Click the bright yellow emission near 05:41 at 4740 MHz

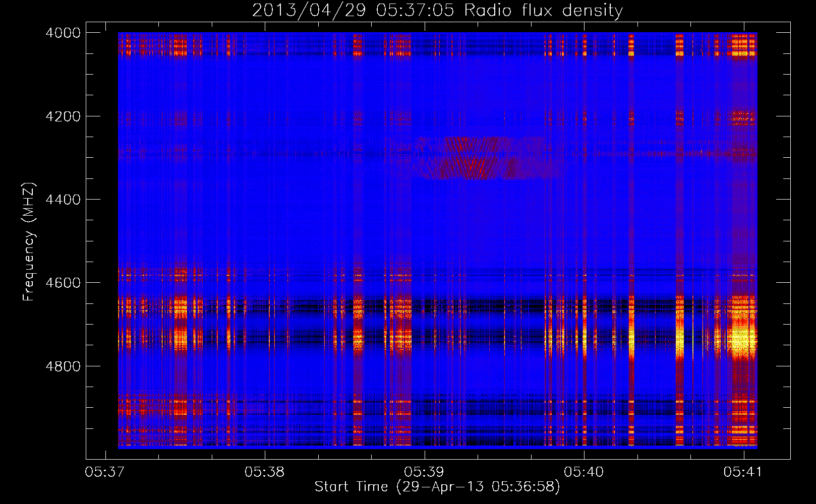click(x=743, y=340)
